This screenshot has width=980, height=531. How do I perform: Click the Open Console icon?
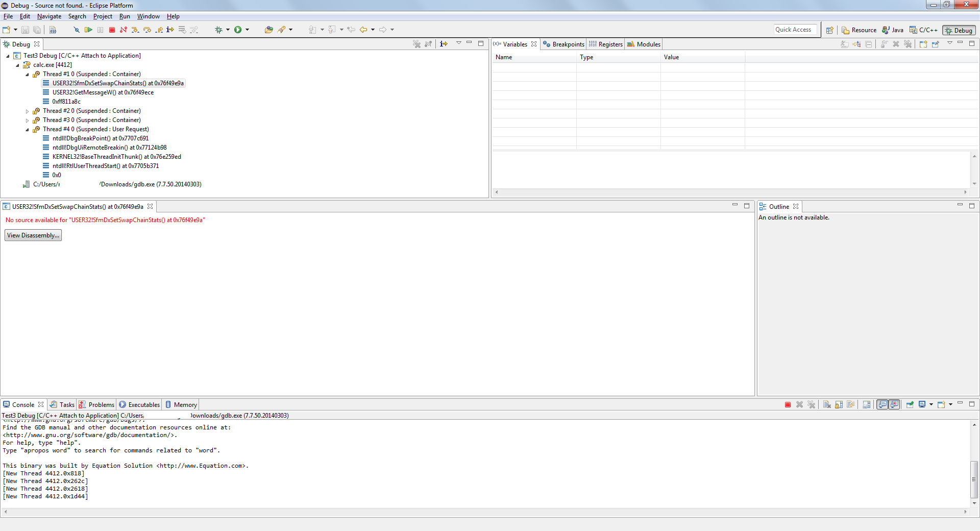(x=941, y=405)
